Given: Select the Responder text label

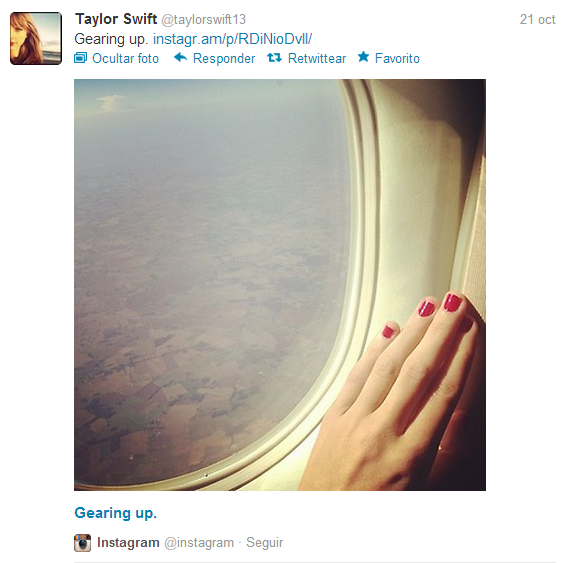Looking at the screenshot, I should (224, 58).
